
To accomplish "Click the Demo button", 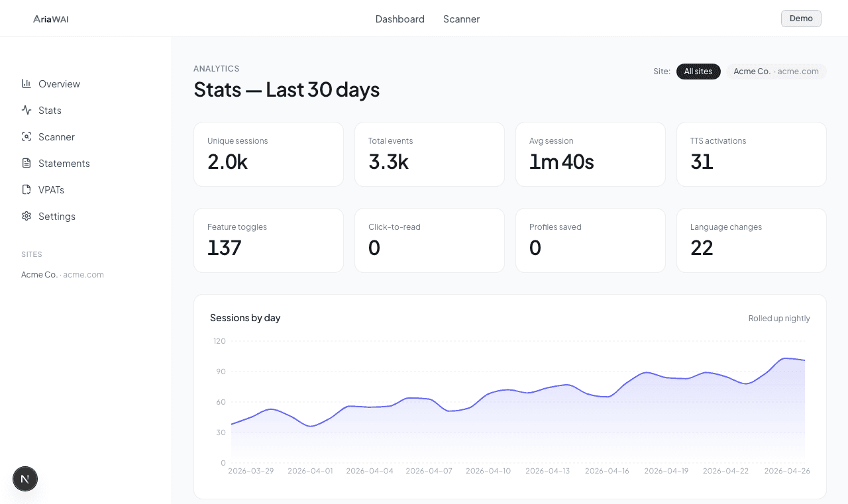I will point(801,18).
